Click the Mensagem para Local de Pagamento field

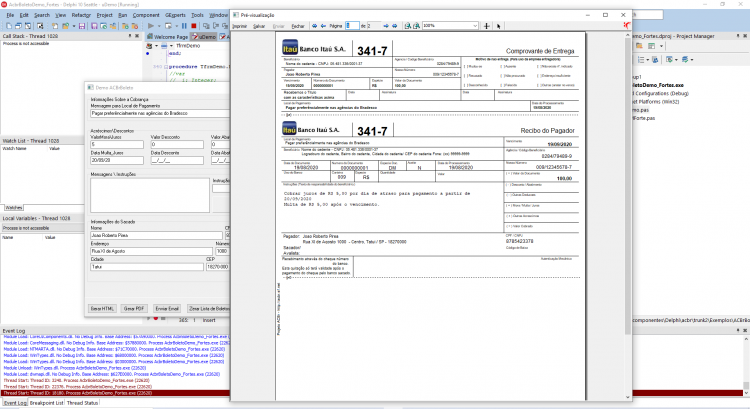click(160, 113)
